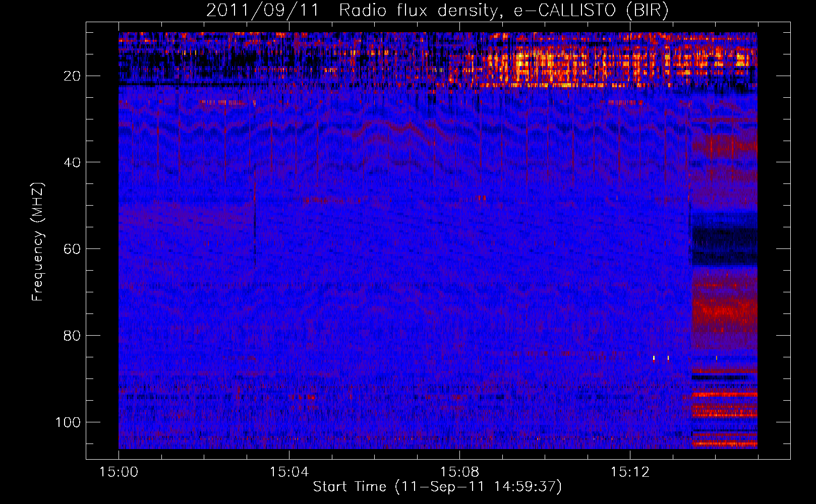Click the 'Frequency (MHZ)' axis label
The width and height of the screenshot is (816, 504).
pos(38,242)
